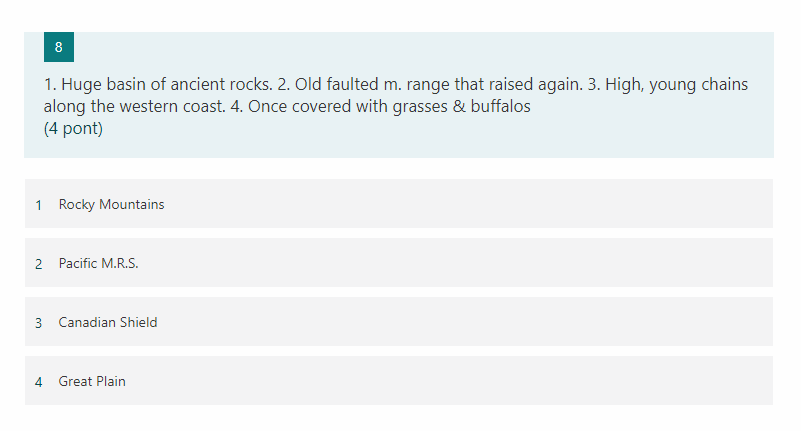Pick the Great Plain ranking item
This screenshot has width=801, height=431.
[x=92, y=381]
